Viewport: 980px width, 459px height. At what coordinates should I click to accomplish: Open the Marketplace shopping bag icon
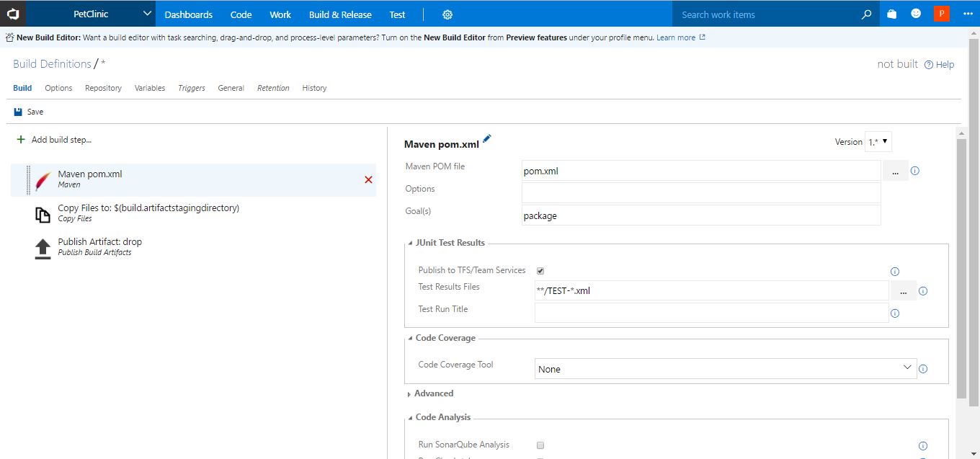(892, 14)
